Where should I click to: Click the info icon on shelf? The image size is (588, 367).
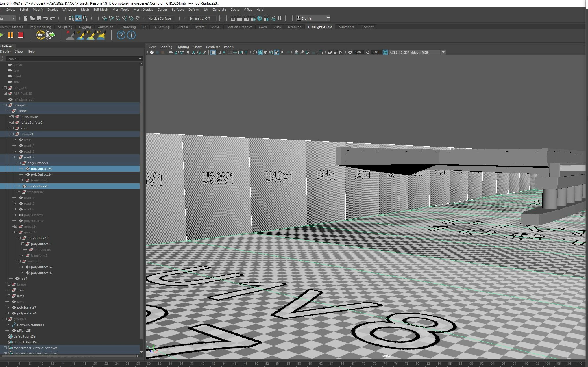(x=131, y=35)
